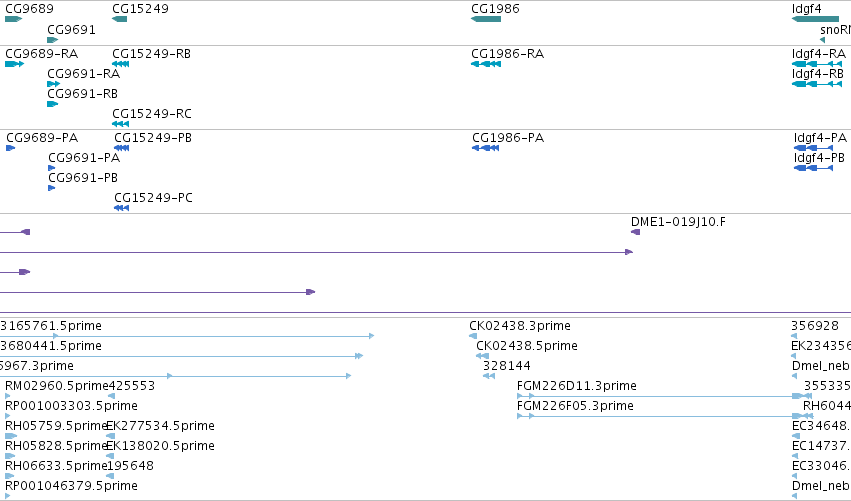Select the CG15249 gene glyph
This screenshot has width=851, height=501.
click(x=119, y=19)
